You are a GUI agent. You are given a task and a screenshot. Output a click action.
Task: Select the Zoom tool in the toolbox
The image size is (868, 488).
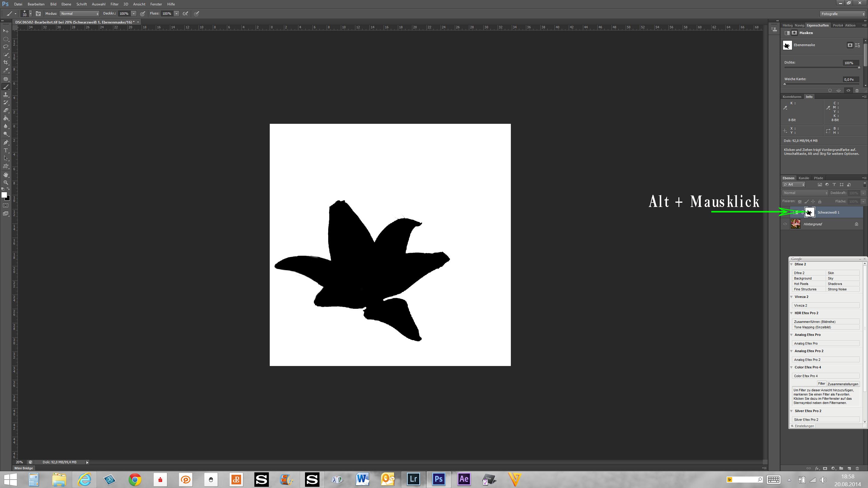[x=6, y=183]
